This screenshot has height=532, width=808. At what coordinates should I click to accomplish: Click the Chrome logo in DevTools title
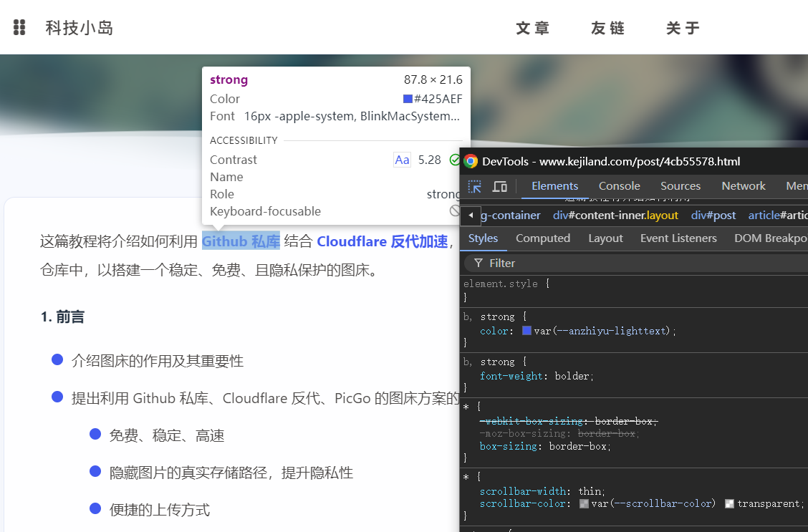471,161
